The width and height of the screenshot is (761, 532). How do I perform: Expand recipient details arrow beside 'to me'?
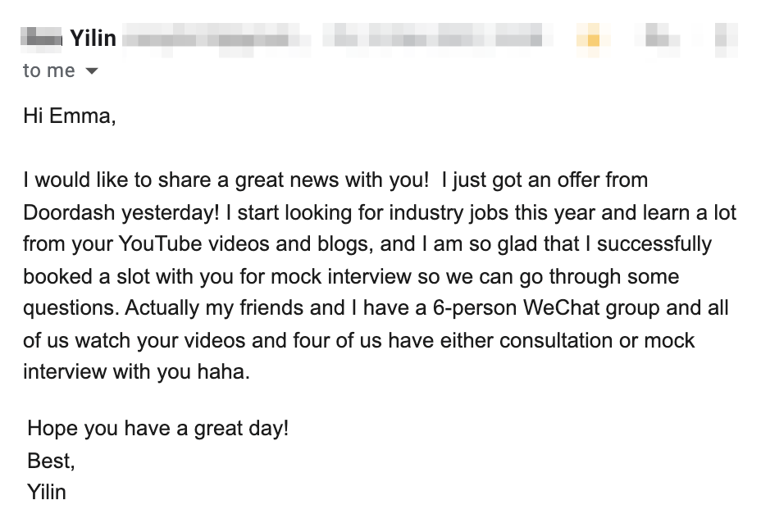[x=92, y=71]
